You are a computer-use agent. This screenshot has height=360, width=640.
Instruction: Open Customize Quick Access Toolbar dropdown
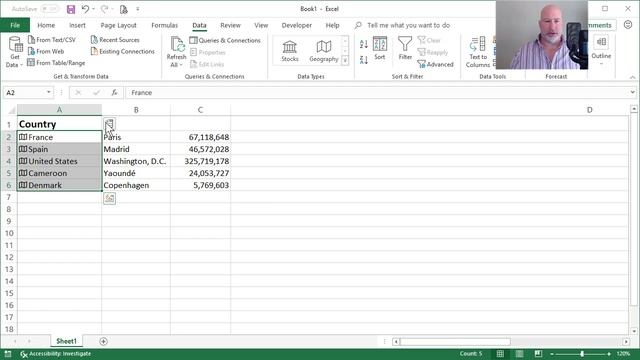[x=138, y=9]
